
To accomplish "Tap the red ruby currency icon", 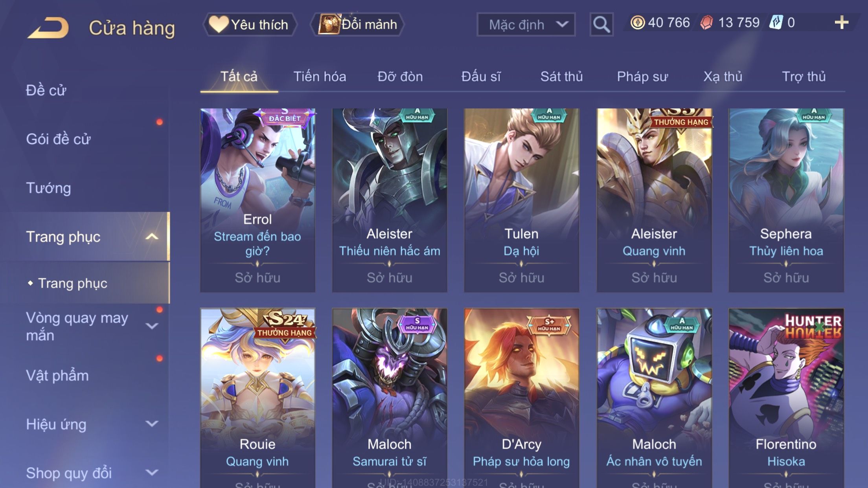I will coord(706,22).
